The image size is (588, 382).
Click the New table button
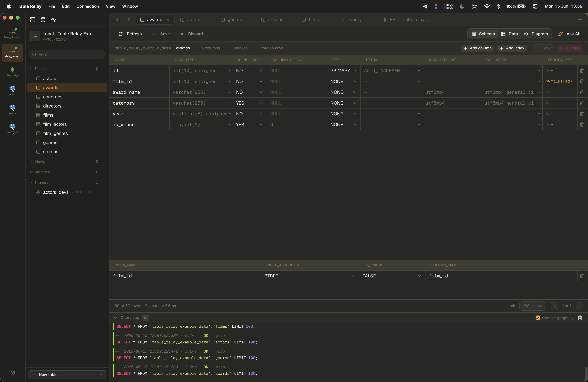point(67,375)
